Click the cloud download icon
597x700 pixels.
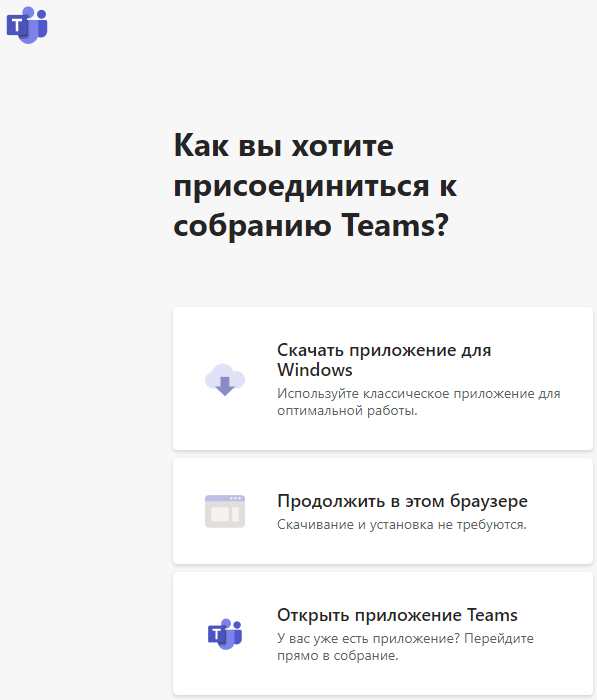click(x=225, y=379)
